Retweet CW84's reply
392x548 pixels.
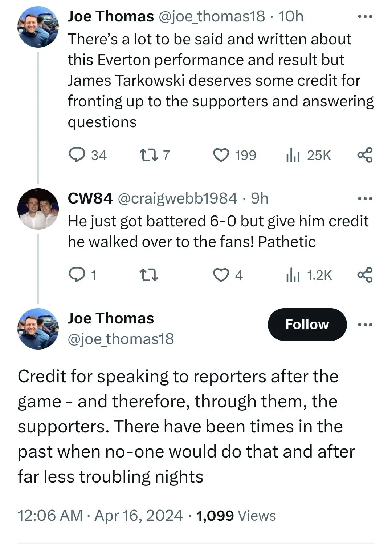(148, 275)
